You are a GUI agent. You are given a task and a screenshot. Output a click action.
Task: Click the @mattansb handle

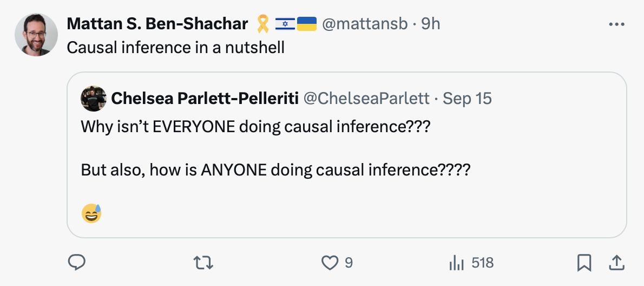pos(364,24)
